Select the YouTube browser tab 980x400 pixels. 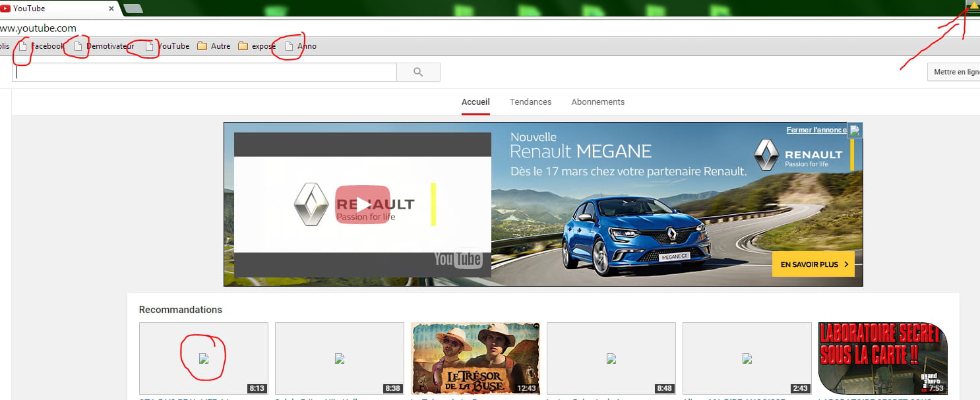click(57, 9)
